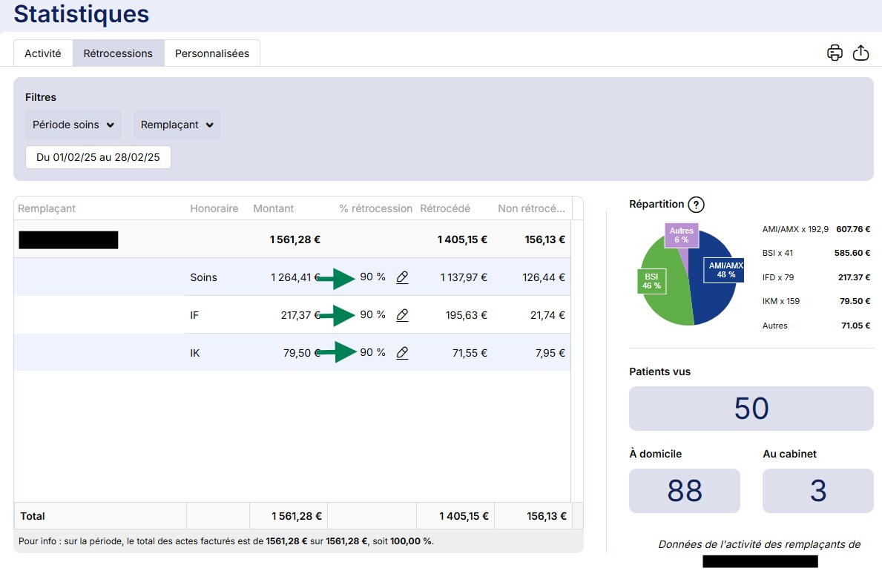This screenshot has height=588, width=882.
Task: Open the Période soins dropdown
Action: click(x=73, y=125)
